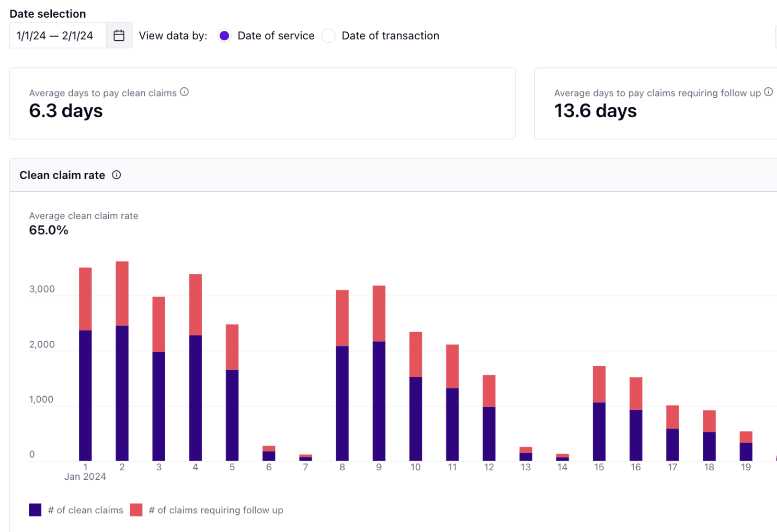Click the small bar for January 6

point(269,453)
